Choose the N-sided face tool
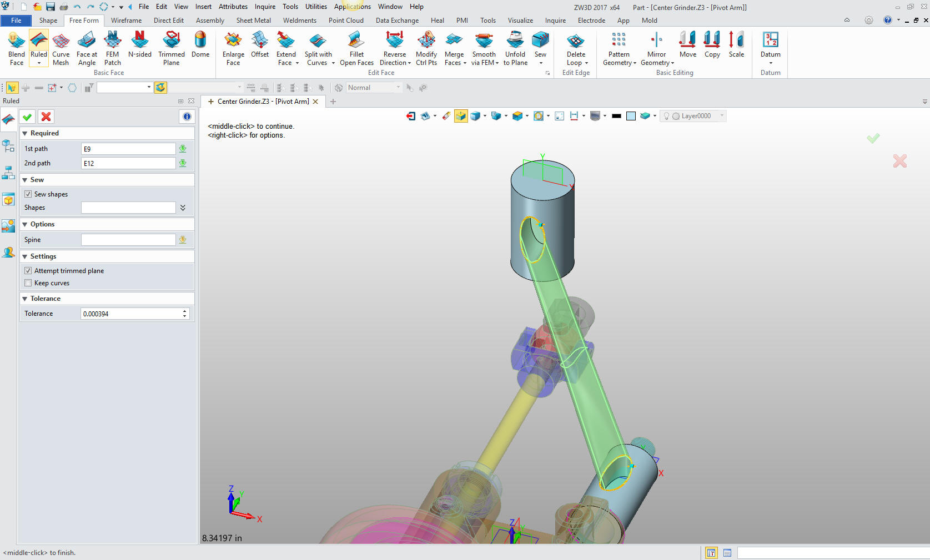930x560 pixels. [140, 44]
